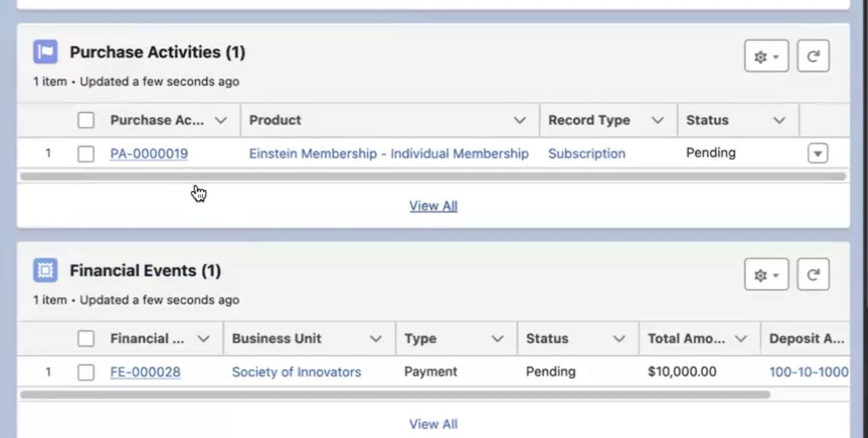Tick the FE-000028 row checkbox
Screen dimensions: 868x438
(x=86, y=373)
